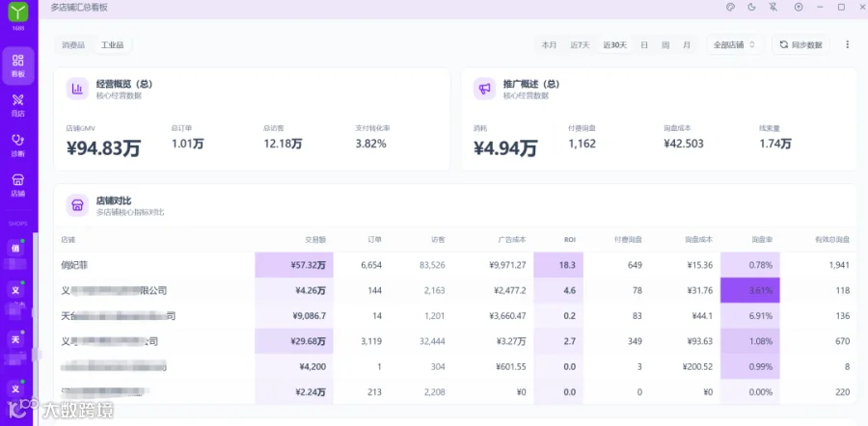Viewport: 868px width, 426px height.
Task: Open the palette theme icon
Action: click(730, 7)
